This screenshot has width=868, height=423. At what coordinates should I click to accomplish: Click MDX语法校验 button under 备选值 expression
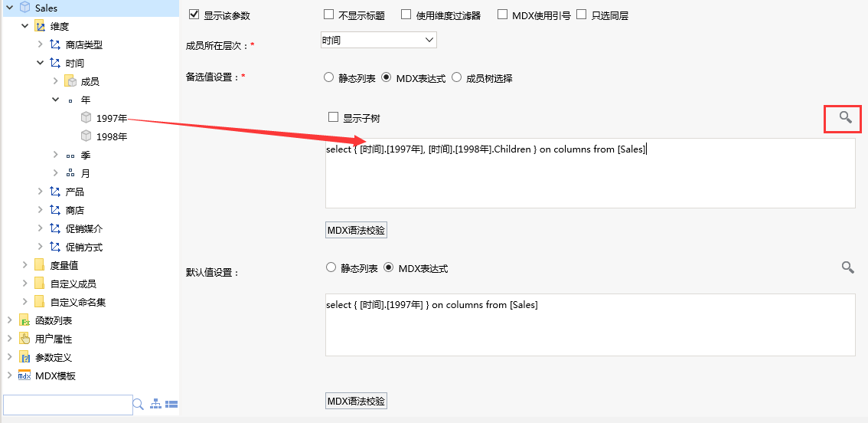click(x=356, y=230)
